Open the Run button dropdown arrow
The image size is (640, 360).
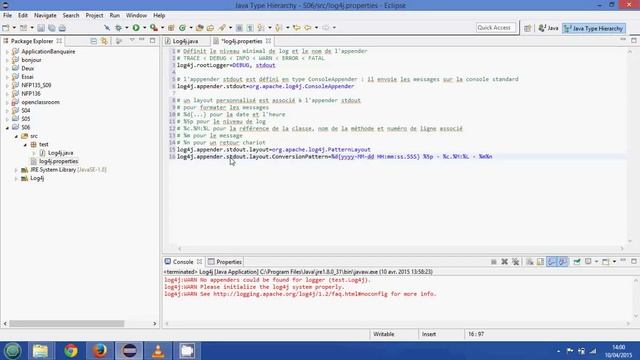point(144,28)
